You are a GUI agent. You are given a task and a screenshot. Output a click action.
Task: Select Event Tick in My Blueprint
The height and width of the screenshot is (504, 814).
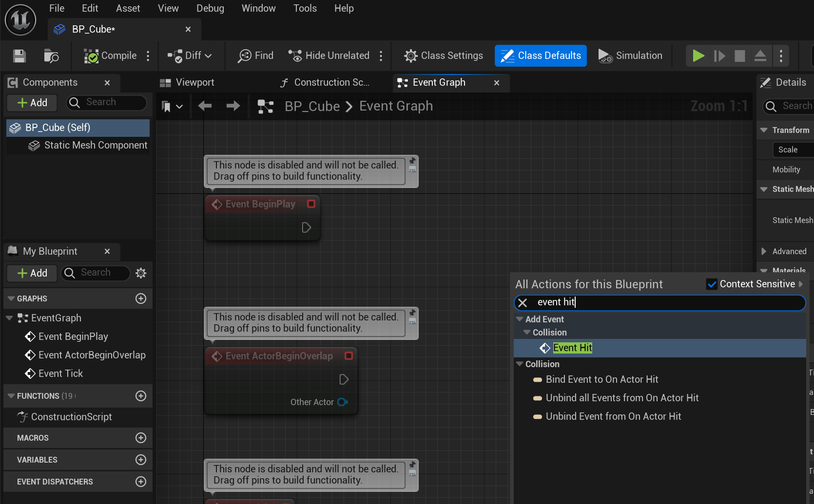coord(54,373)
